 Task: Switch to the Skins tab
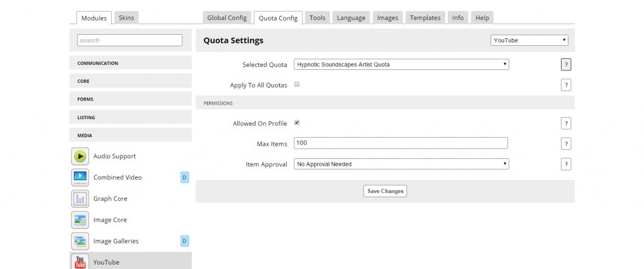(126, 18)
